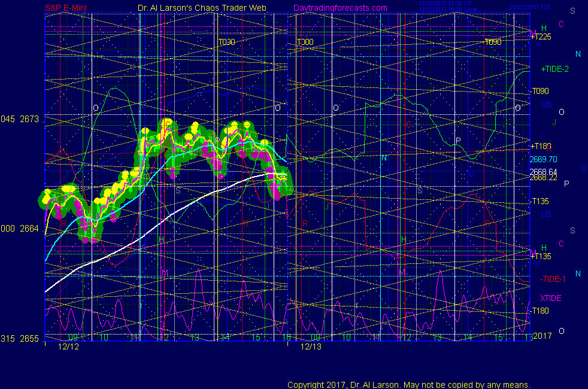Click the +T180 level label
588x389 pixels.
541,146
